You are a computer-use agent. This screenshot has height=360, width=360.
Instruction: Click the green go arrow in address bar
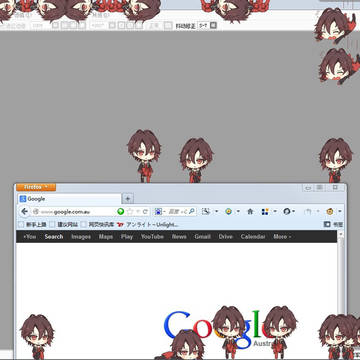click(x=121, y=211)
